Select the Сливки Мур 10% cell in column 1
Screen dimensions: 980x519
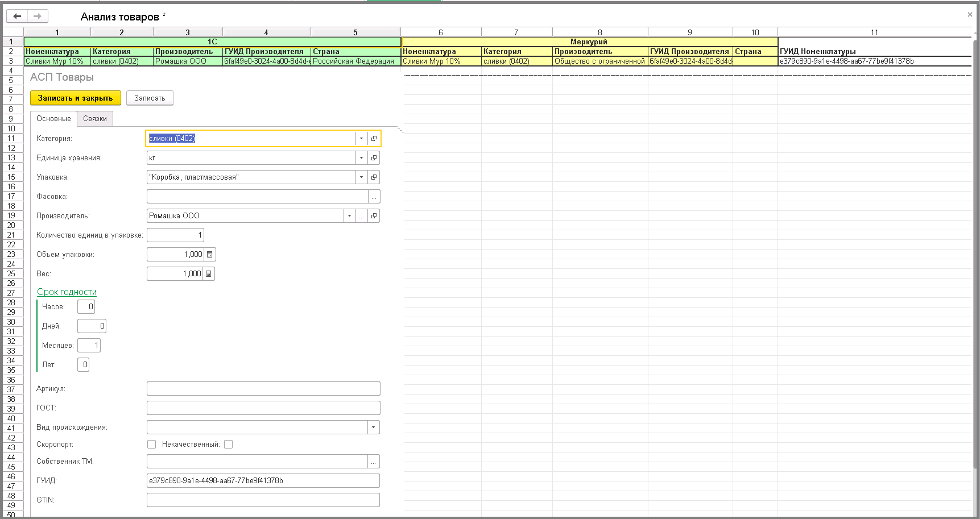[x=57, y=61]
